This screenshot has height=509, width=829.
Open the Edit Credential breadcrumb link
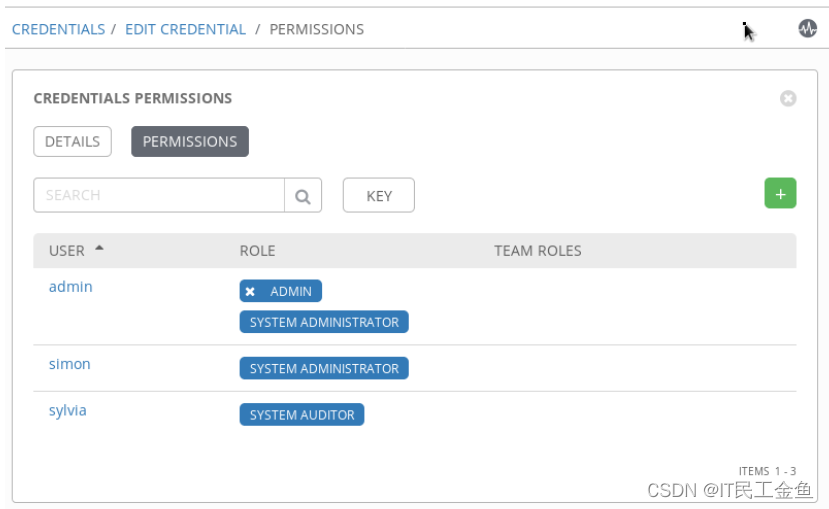(185, 29)
